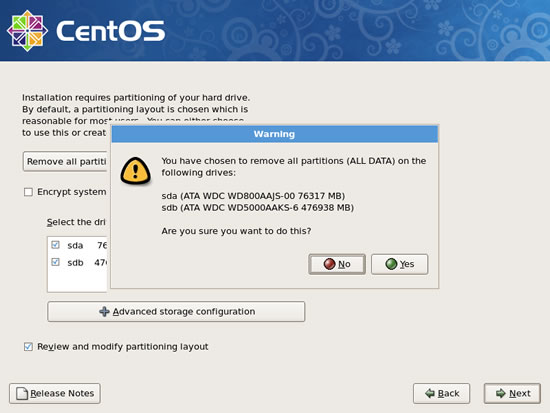Click 'Are you sure you want to do this?' text
The width and height of the screenshot is (550, 413).
tap(236, 231)
